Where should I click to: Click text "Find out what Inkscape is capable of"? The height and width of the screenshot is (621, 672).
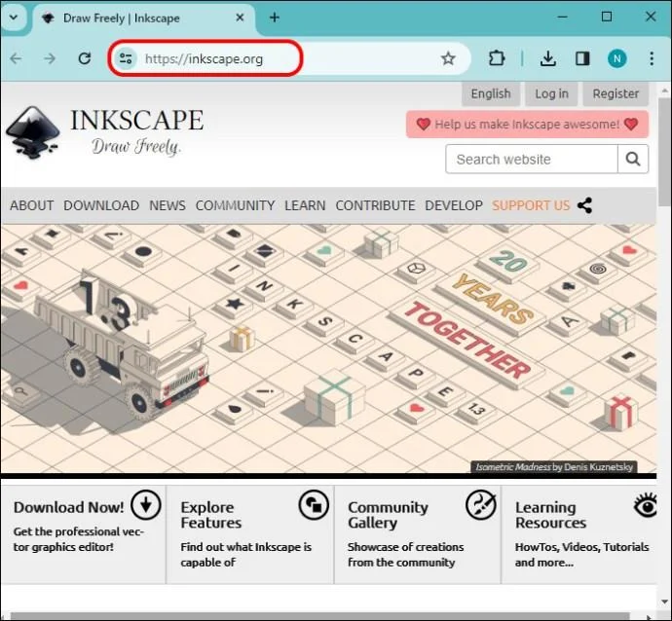[246, 555]
